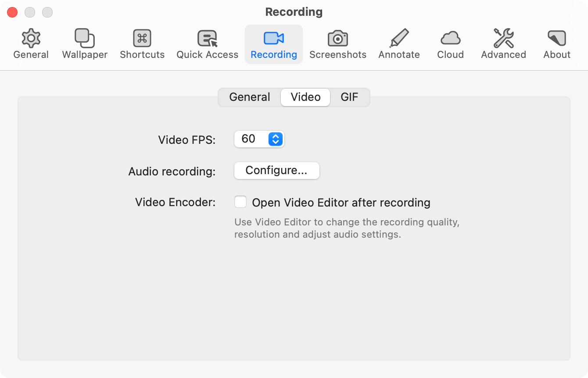Open the Quick Access pane
Image resolution: width=588 pixels, height=378 pixels.
coord(207,44)
